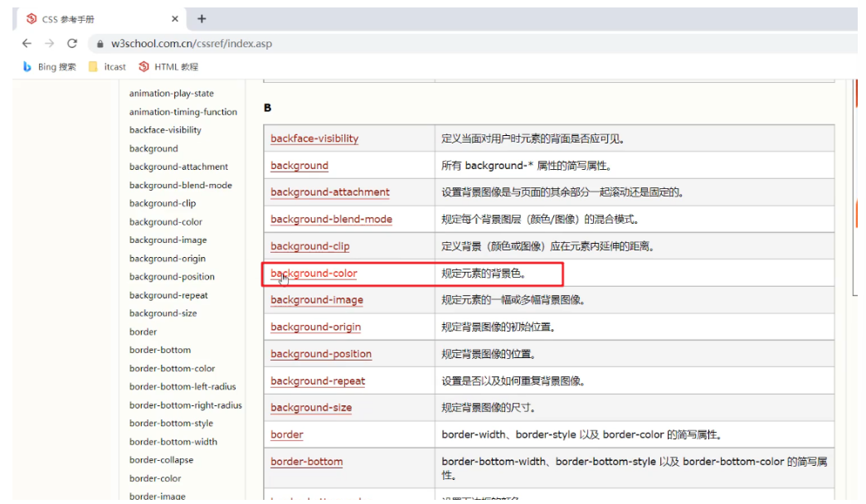Select border-bottom-style in sidebar
866x504 pixels.
point(171,424)
